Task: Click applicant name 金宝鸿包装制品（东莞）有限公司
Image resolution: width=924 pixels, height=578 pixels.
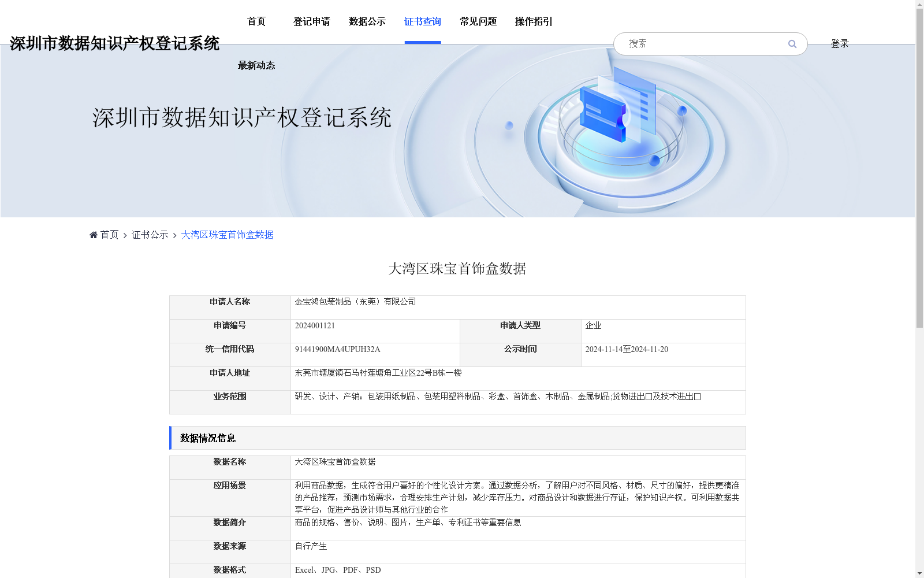Action: [356, 302]
